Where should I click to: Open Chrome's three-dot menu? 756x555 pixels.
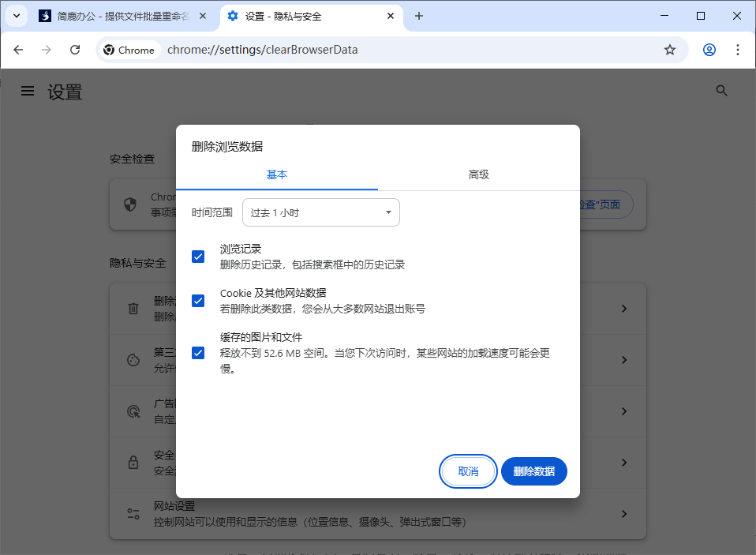coord(738,49)
